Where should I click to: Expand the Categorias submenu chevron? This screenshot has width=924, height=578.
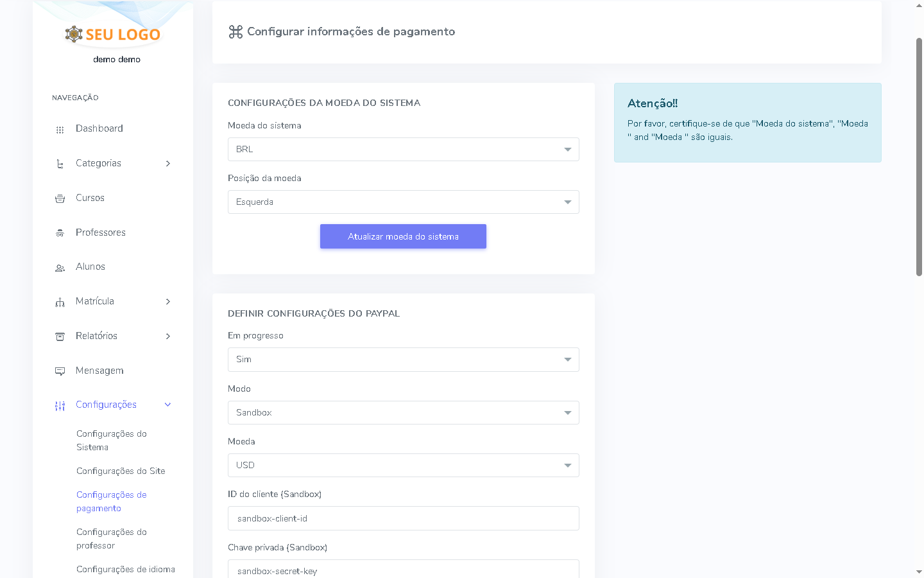[x=168, y=164]
